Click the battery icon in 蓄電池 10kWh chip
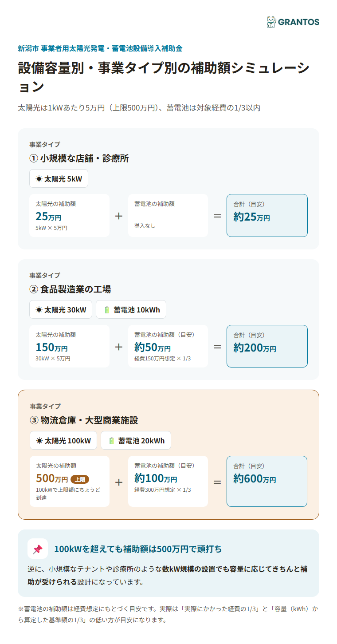Screen dimensions: 337x644 point(107,310)
